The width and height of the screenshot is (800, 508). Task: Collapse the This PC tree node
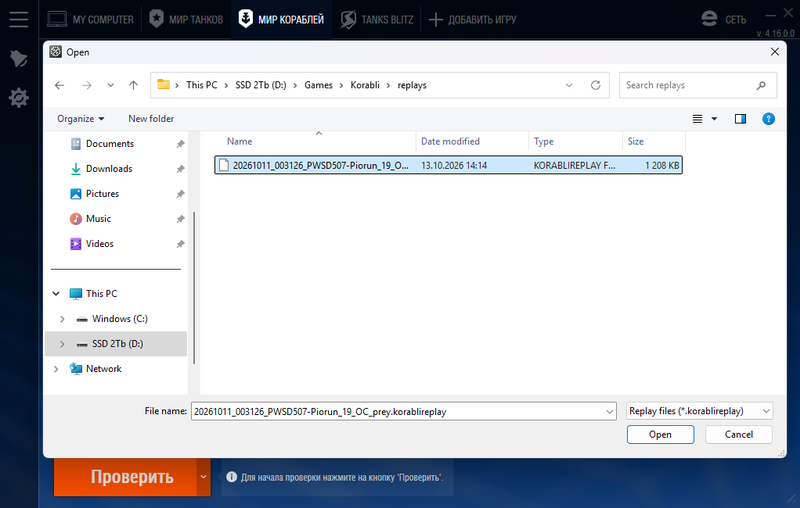(56, 294)
